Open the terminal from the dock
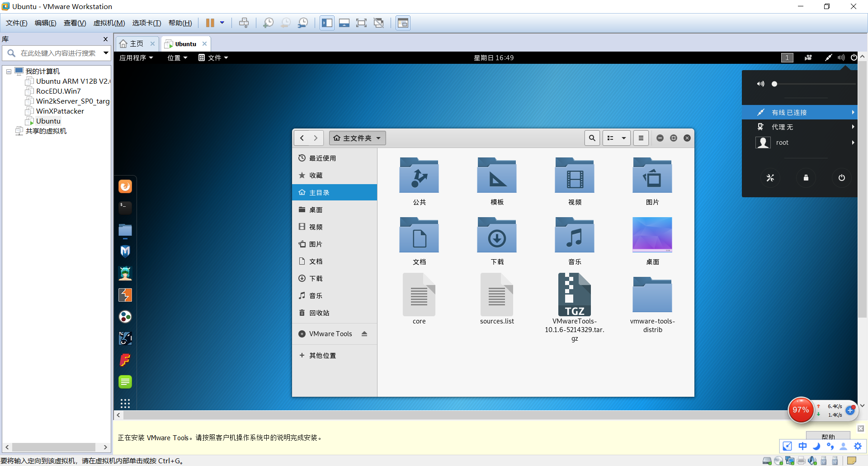The width and height of the screenshot is (868, 466). 125,208
